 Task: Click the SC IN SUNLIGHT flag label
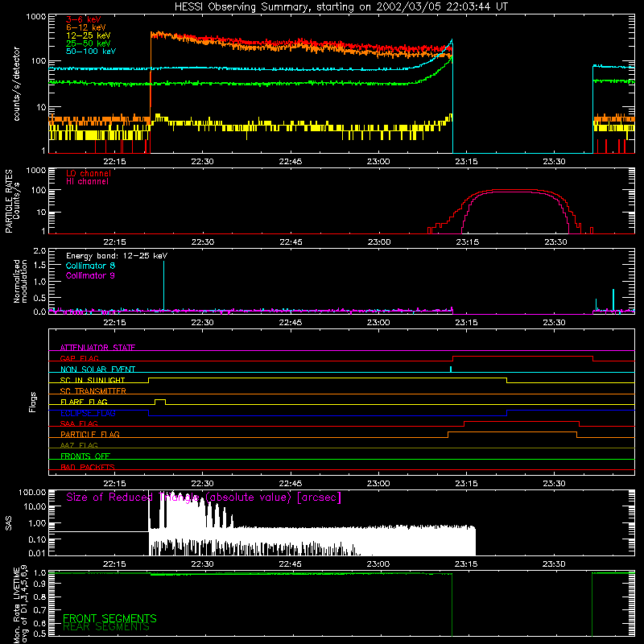93,380
